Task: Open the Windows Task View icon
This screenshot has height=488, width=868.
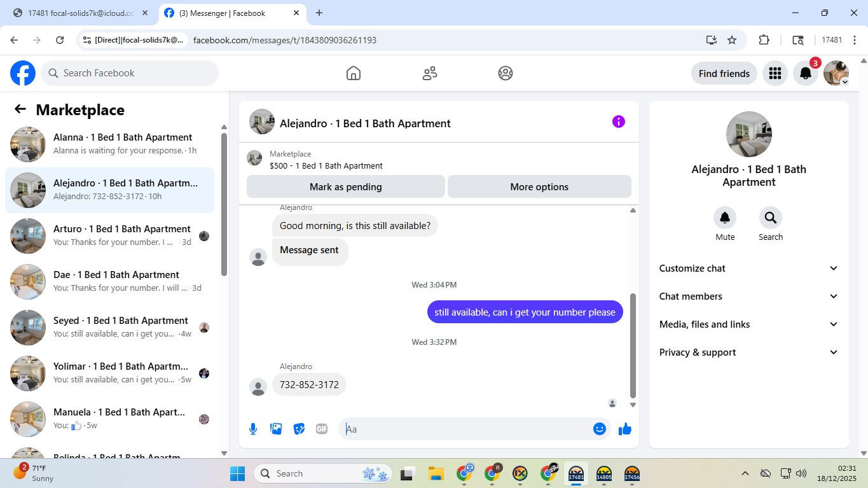Action: [407, 473]
